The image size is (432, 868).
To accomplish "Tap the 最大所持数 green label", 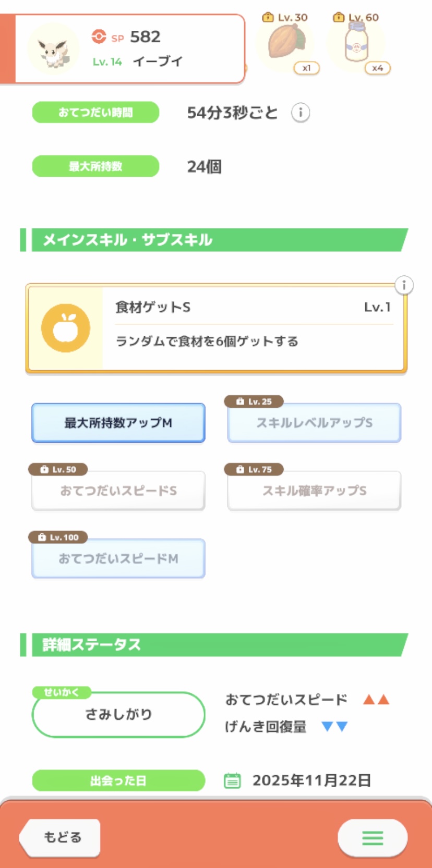I will click(95, 166).
